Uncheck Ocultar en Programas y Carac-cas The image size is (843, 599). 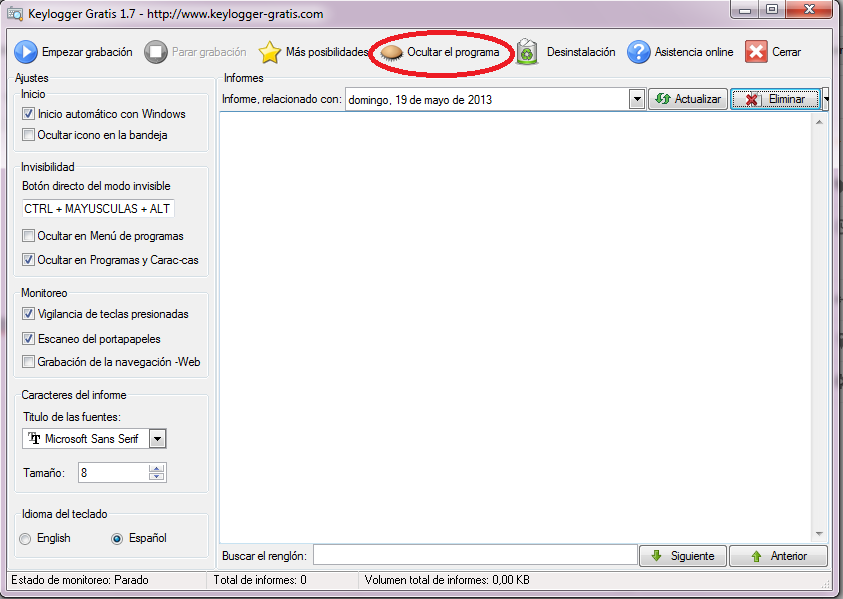tap(28, 260)
